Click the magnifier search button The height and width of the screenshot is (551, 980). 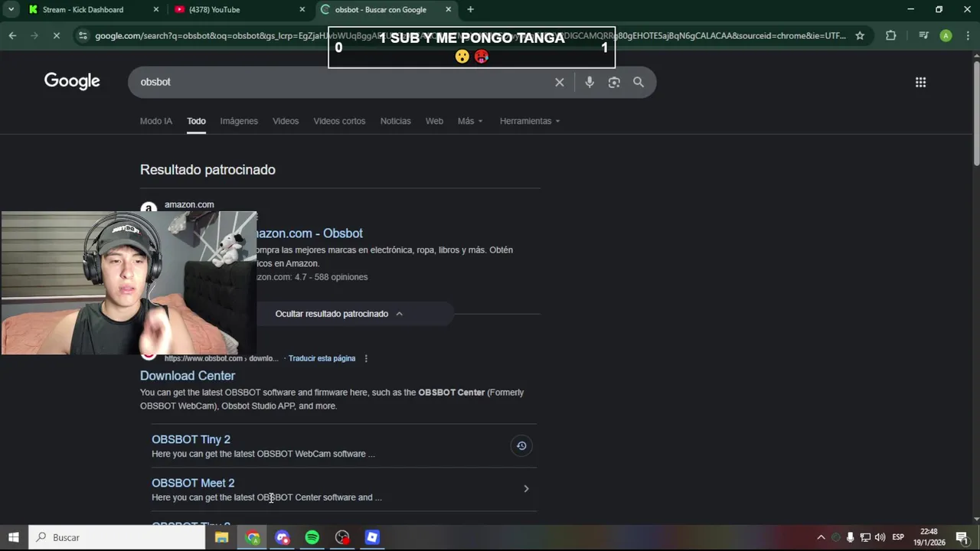point(639,82)
